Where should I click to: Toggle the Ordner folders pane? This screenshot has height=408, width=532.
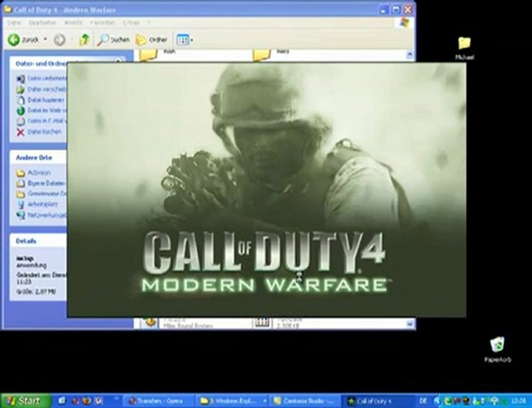(x=152, y=40)
